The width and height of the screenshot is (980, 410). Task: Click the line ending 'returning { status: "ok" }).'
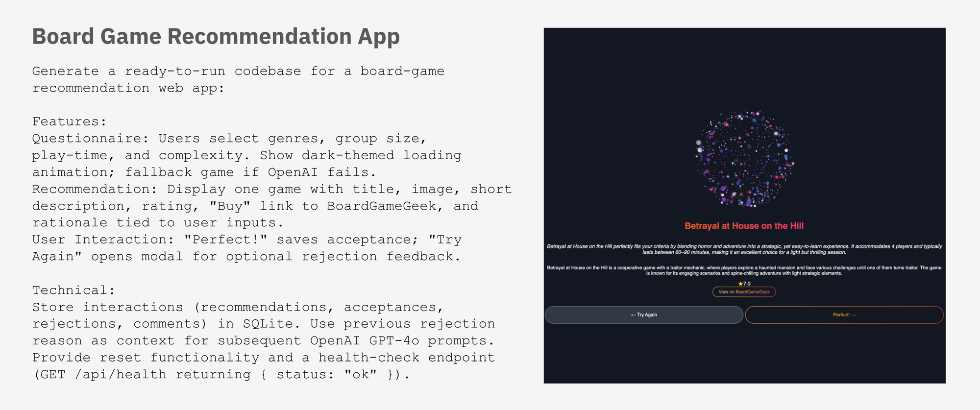(221, 375)
